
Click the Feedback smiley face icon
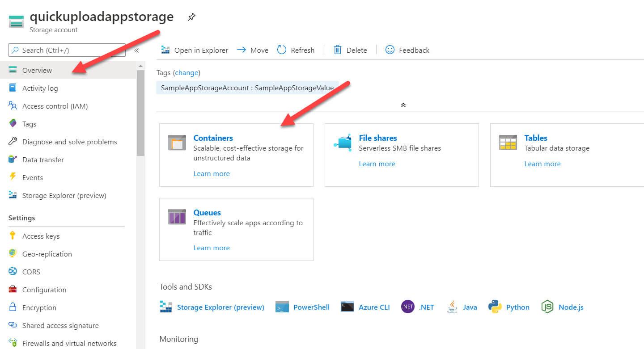390,50
